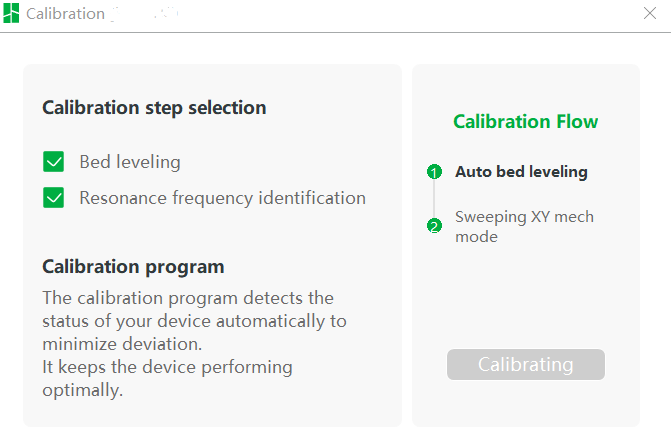Click the Calibration step selection heading

coord(154,108)
